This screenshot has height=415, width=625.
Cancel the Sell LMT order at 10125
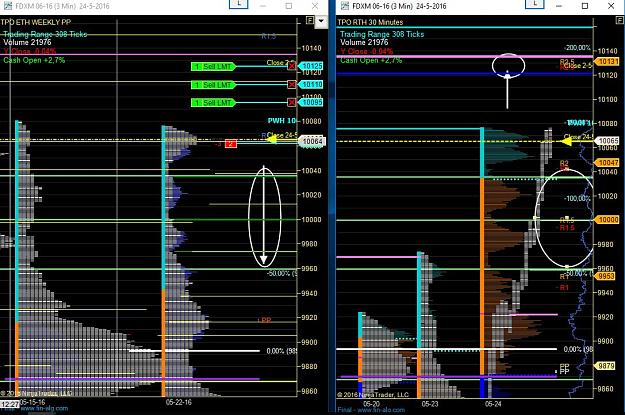[x=292, y=66]
